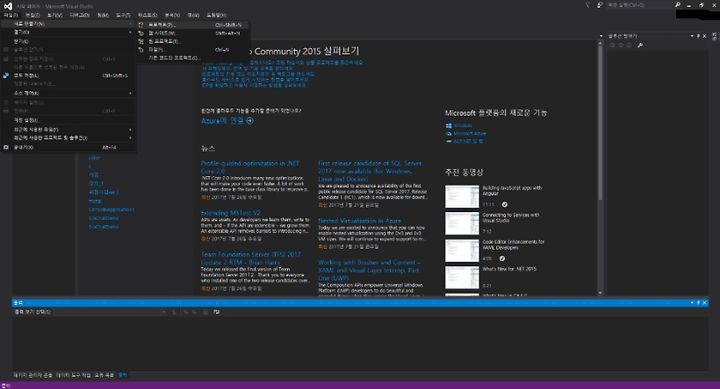The height and width of the screenshot is (389, 720).
Task: Toggle auto-hide pin on the Output panel
Action: pos(698,303)
